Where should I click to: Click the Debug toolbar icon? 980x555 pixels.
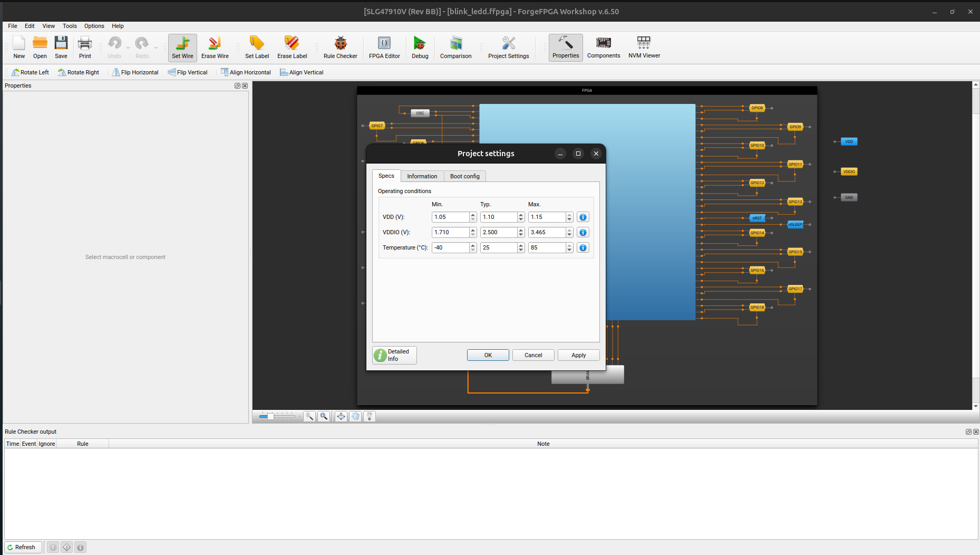(420, 47)
